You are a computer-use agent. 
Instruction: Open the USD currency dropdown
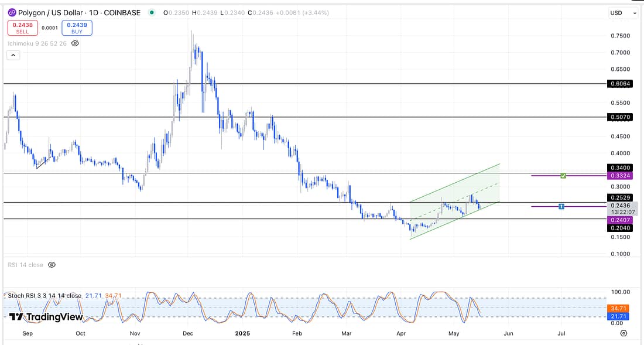623,13
